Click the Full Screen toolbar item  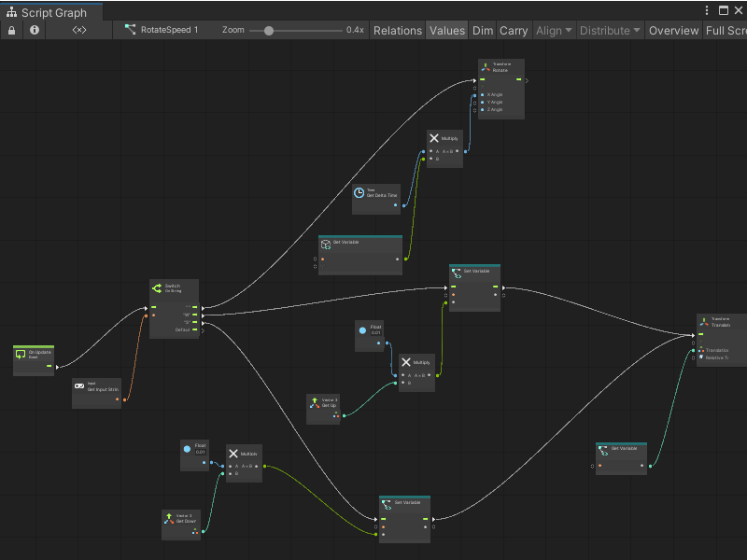726,30
